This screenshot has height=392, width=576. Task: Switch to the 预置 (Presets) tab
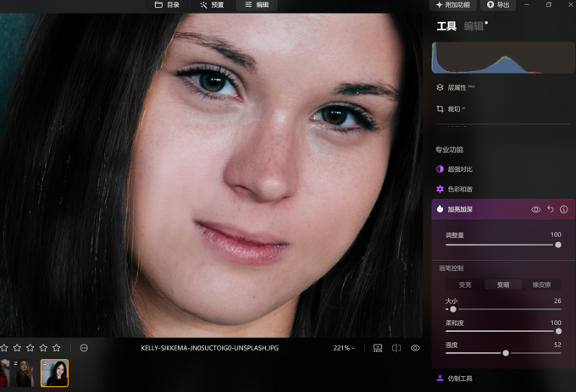pos(212,5)
